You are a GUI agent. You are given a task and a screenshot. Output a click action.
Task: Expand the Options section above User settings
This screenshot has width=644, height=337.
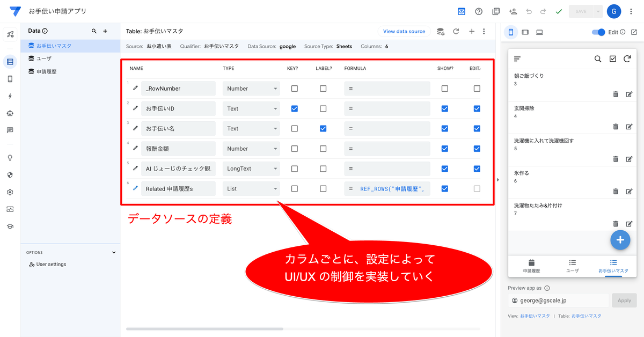(x=113, y=252)
